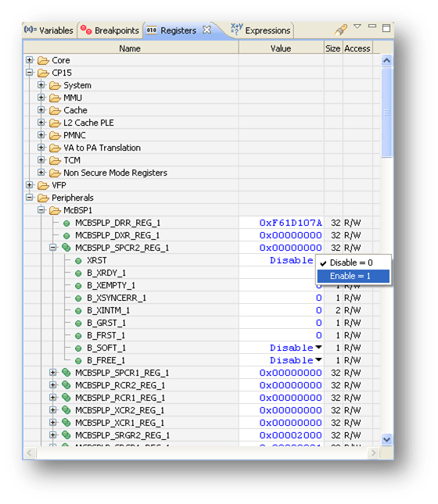
Task: Click the vertical scrollbar down arrow
Action: (386, 439)
